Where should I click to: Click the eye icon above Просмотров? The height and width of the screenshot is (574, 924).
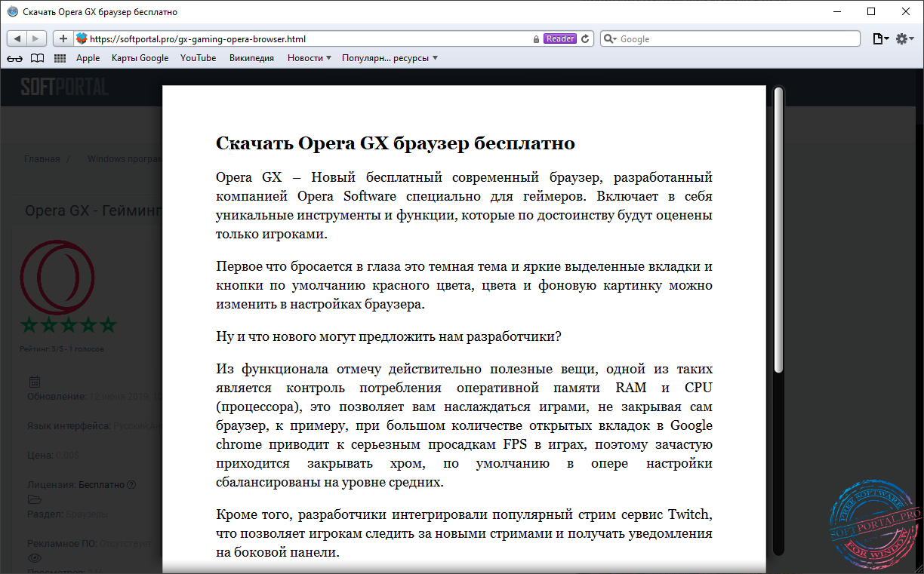pos(34,558)
